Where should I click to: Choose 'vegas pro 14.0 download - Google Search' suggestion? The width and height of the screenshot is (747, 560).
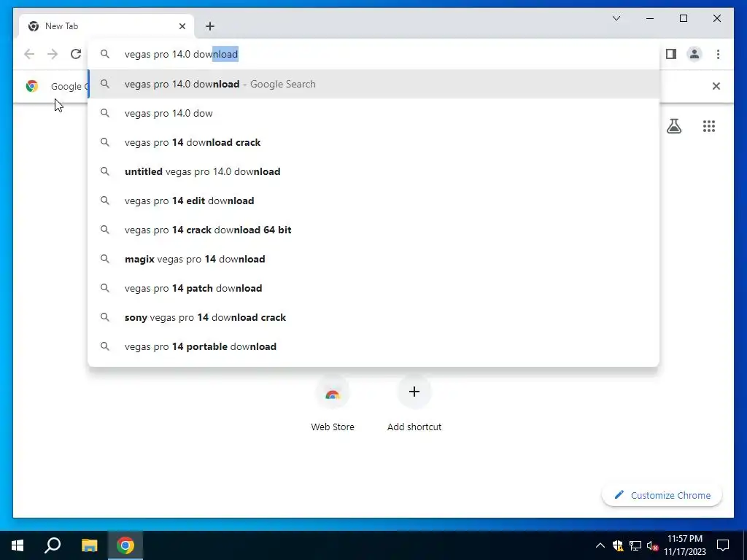click(374, 85)
